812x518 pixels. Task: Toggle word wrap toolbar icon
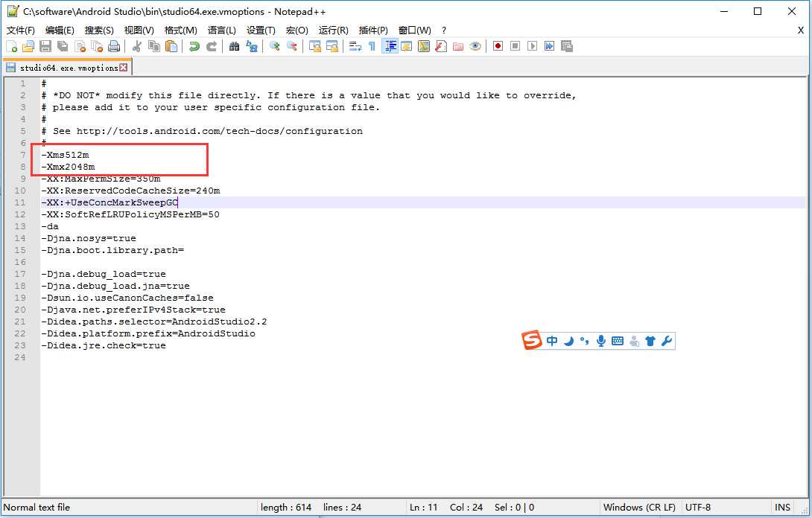pos(355,46)
